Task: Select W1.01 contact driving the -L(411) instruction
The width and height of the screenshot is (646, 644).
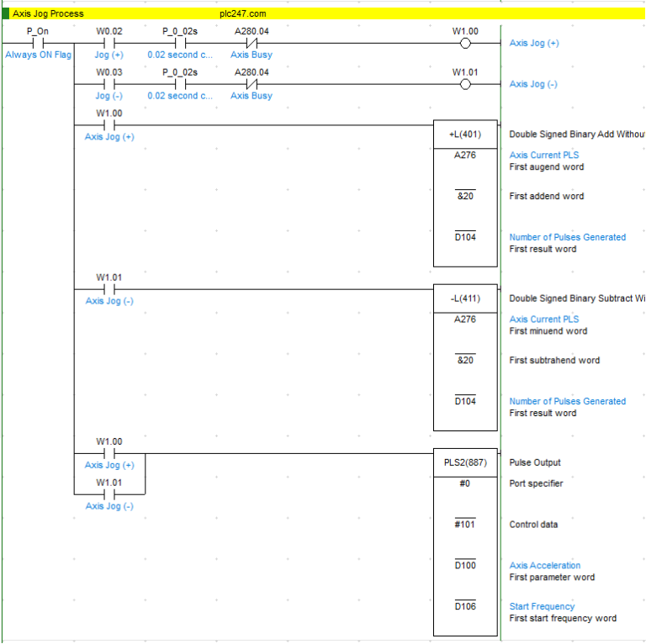Action: point(109,289)
